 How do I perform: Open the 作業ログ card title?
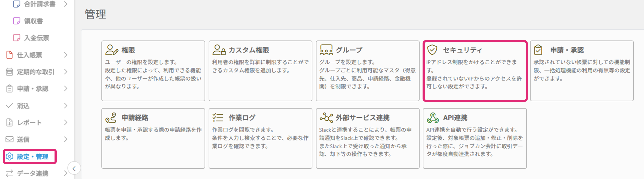242,118
